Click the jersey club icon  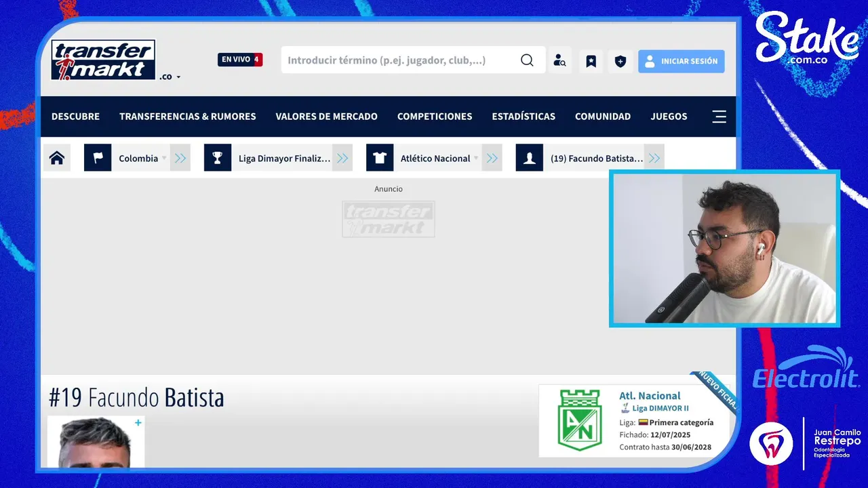pyautogui.click(x=380, y=158)
